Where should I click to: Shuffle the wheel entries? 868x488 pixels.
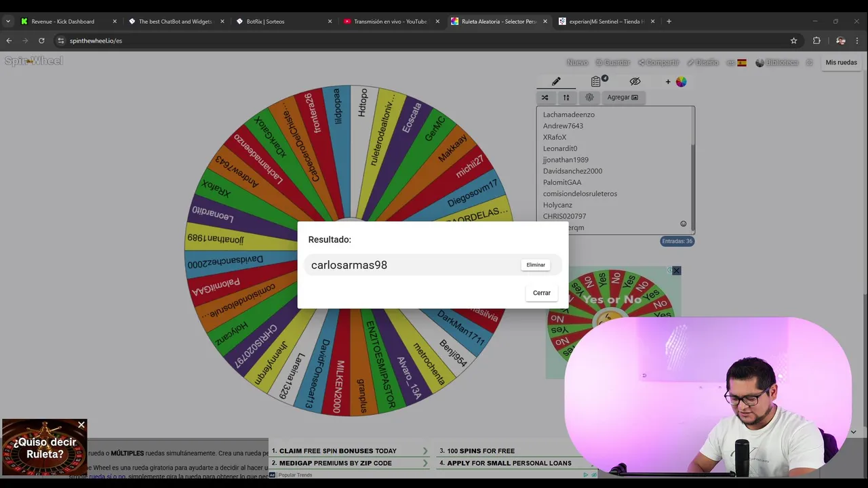(545, 98)
